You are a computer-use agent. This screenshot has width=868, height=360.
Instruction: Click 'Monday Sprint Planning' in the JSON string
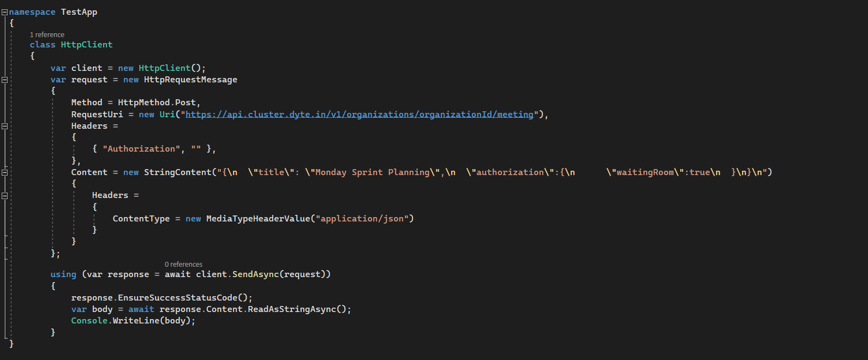pos(372,172)
